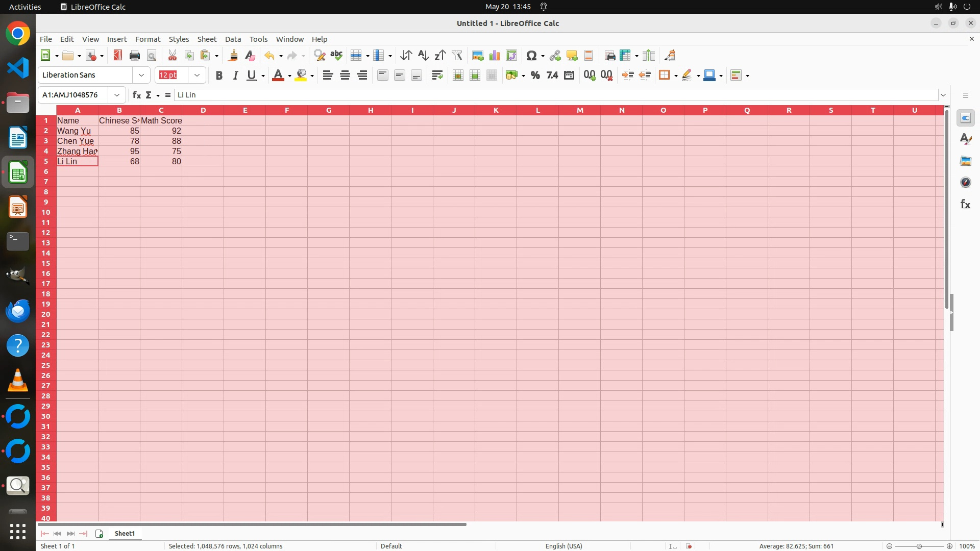Open the font size dropdown list
This screenshot has width=980, height=551.
(x=197, y=75)
